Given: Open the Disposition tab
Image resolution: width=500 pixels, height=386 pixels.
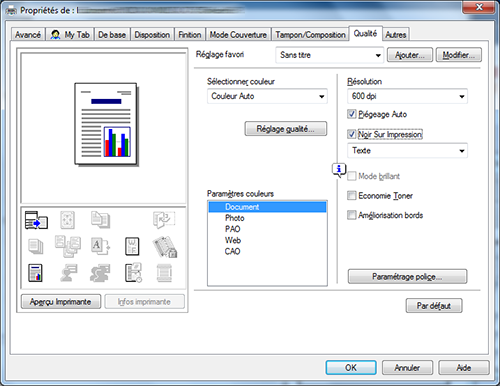Looking at the screenshot, I should click(152, 35).
